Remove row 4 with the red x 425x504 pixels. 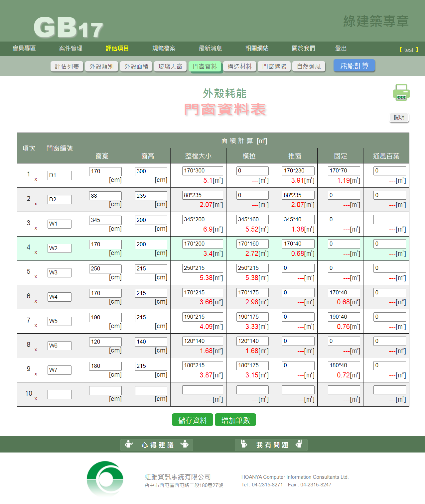(36, 252)
